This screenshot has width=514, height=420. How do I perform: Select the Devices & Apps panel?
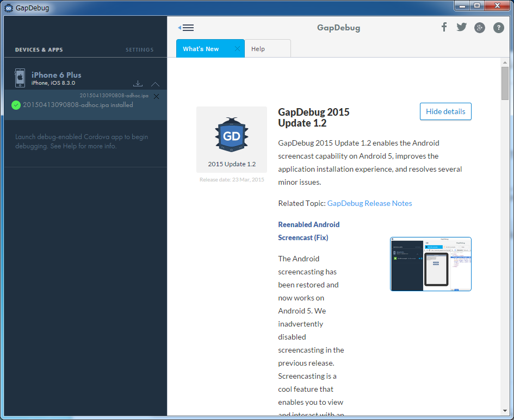[x=39, y=50]
